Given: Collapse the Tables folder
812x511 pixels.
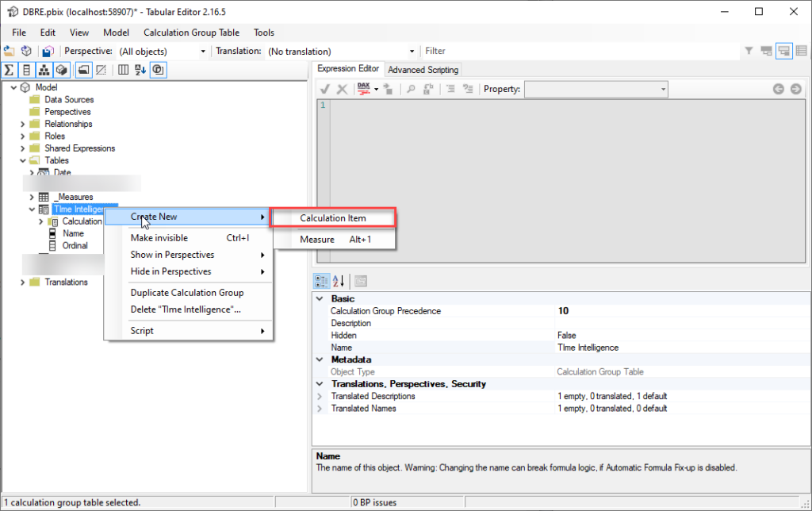Looking at the screenshot, I should pos(23,160).
